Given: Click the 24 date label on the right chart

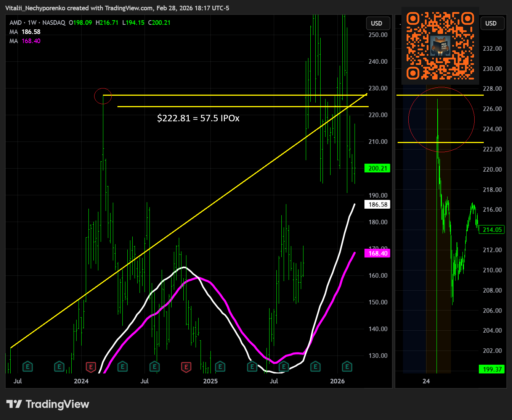Looking at the screenshot, I should [426, 381].
